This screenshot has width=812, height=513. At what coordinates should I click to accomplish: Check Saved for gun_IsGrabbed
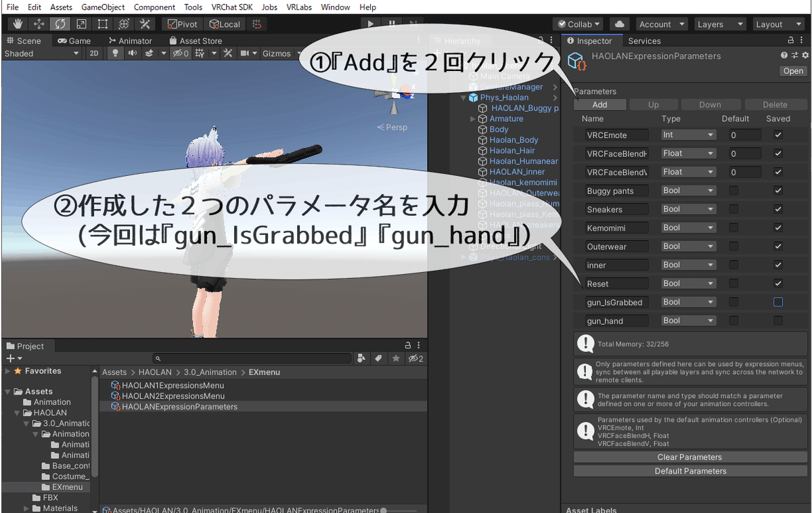(x=778, y=302)
